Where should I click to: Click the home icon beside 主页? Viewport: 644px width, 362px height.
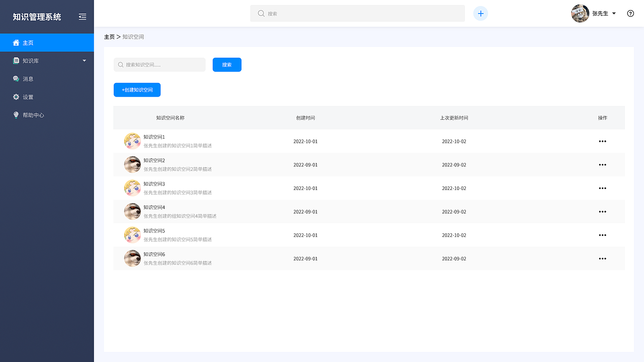(x=16, y=43)
